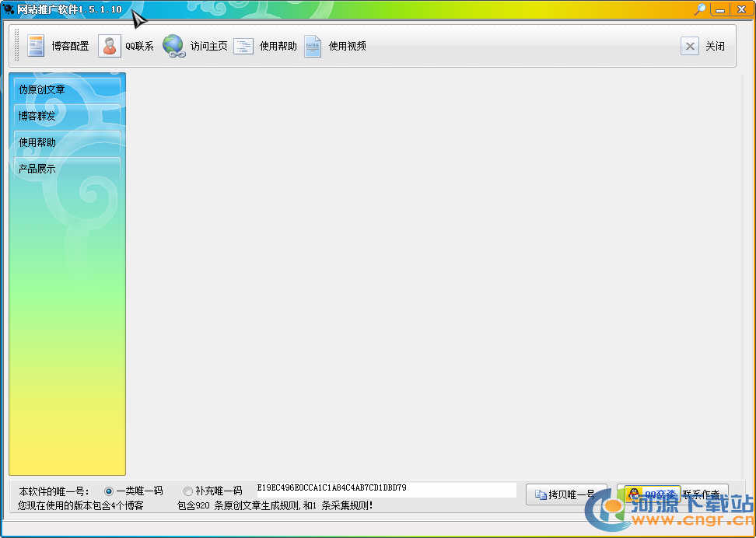Open the 博客配置 toolbar icon

(37, 46)
